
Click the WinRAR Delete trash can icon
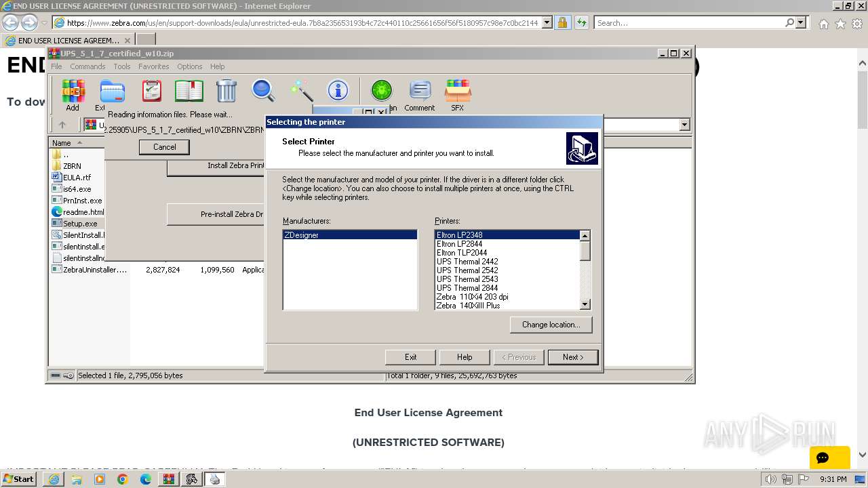(x=226, y=90)
